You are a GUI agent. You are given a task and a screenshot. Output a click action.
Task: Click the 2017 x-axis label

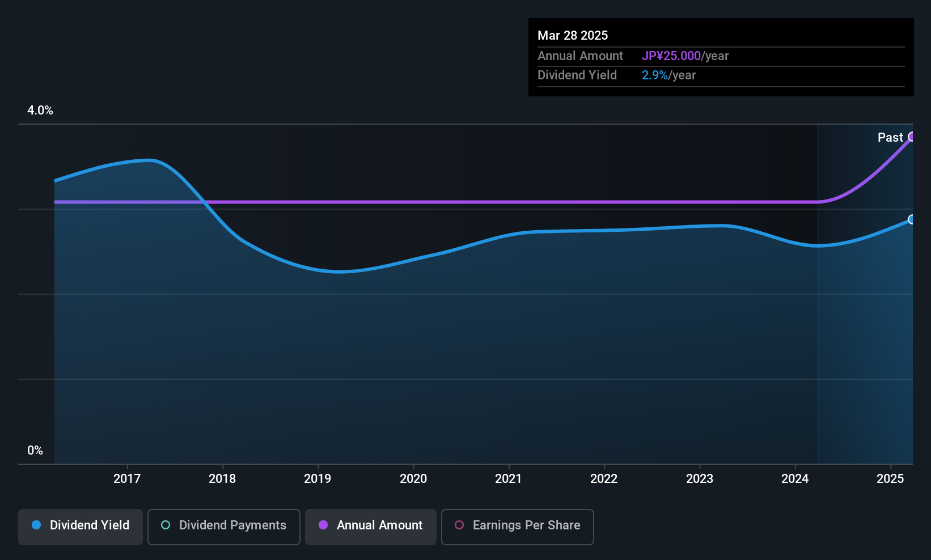point(127,478)
